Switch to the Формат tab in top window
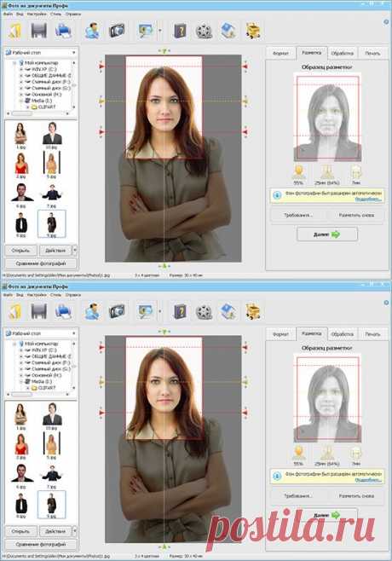This screenshot has height=561, width=392. 280,54
